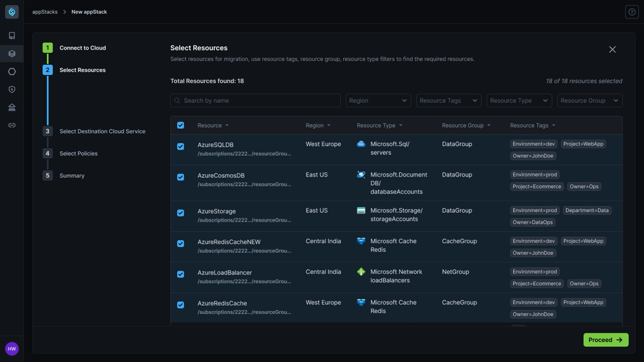Click the Department=Data tag
This screenshot has height=362, width=644.
coord(587,210)
